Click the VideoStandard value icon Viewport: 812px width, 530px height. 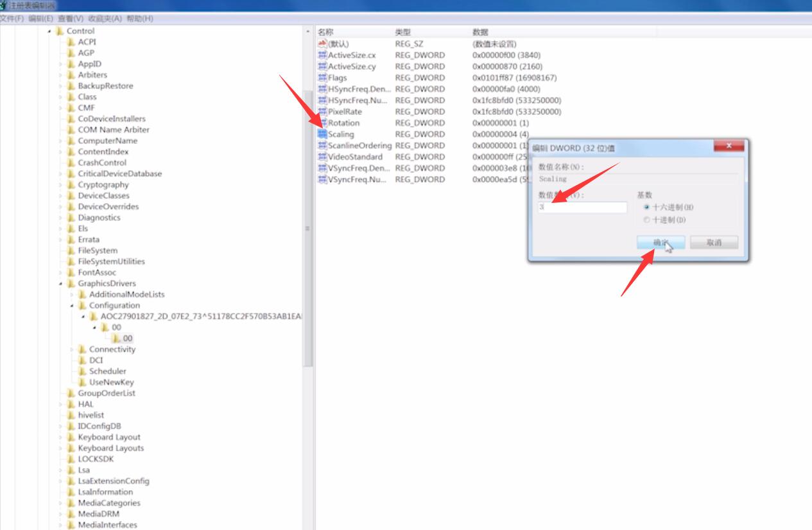click(x=322, y=157)
